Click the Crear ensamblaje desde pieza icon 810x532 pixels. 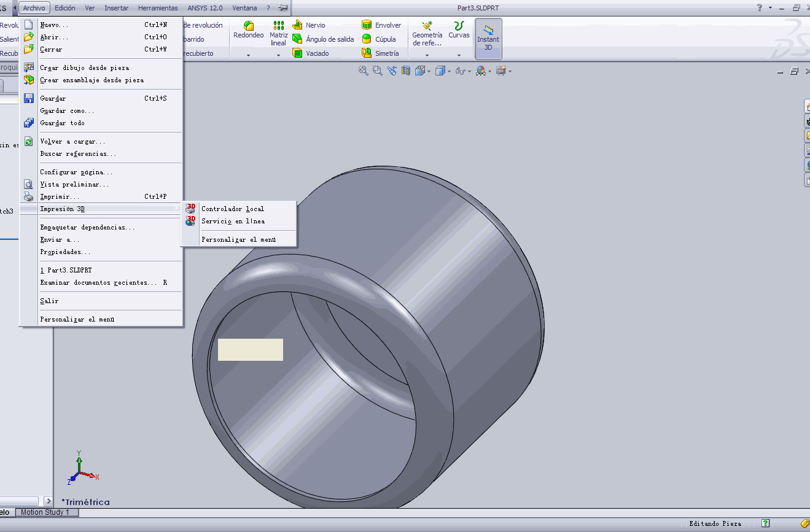point(28,80)
